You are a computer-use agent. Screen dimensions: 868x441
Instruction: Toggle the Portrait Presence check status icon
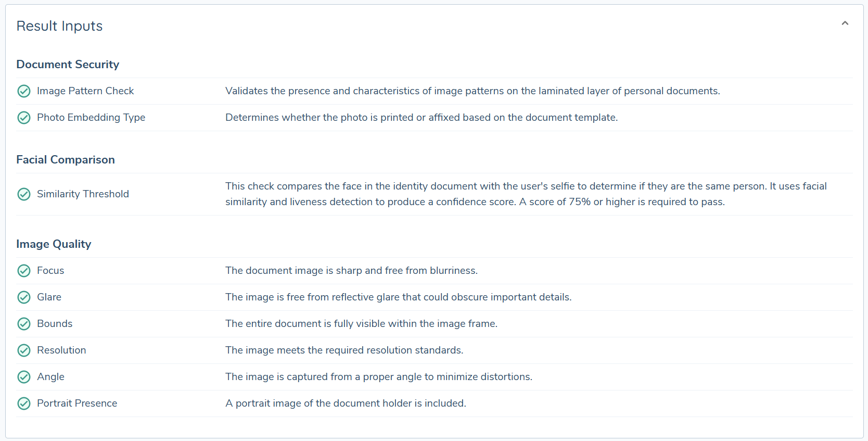click(23, 404)
